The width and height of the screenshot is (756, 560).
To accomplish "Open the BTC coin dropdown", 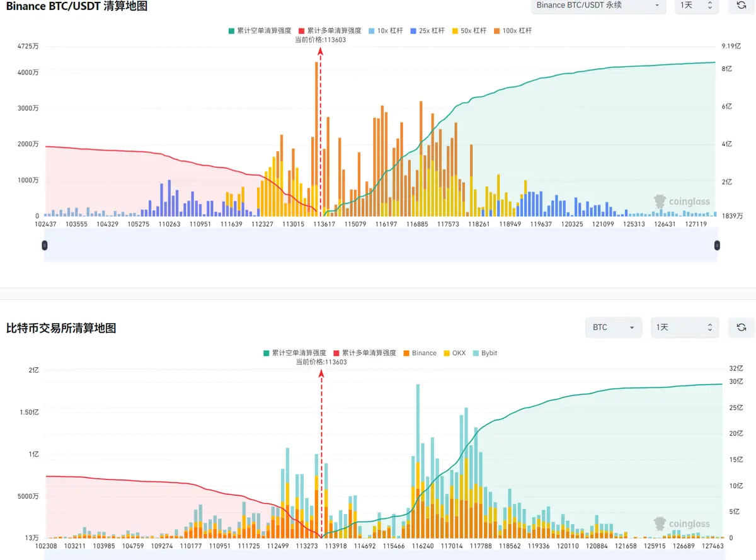I will [x=614, y=327].
